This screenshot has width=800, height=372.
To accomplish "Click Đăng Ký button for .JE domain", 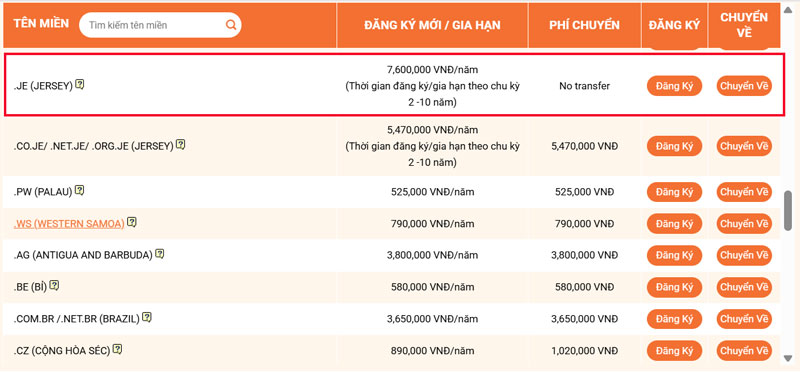I will point(674,86).
